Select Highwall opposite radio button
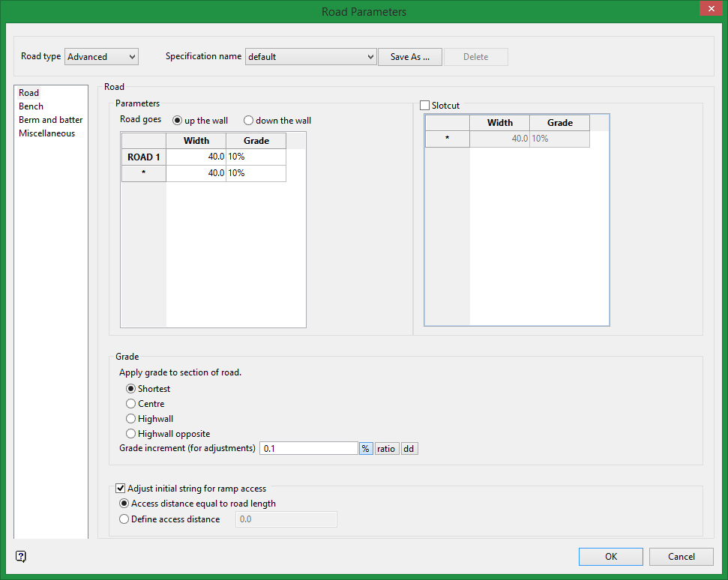This screenshot has width=728, height=580. [x=131, y=434]
